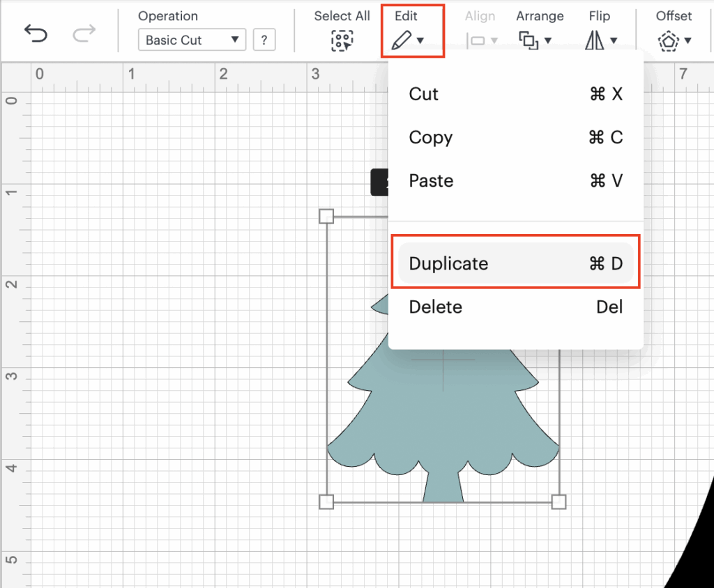Screen dimensions: 714x588
Task: Open the Basic Cut operation dropdown
Action: pyautogui.click(x=192, y=40)
